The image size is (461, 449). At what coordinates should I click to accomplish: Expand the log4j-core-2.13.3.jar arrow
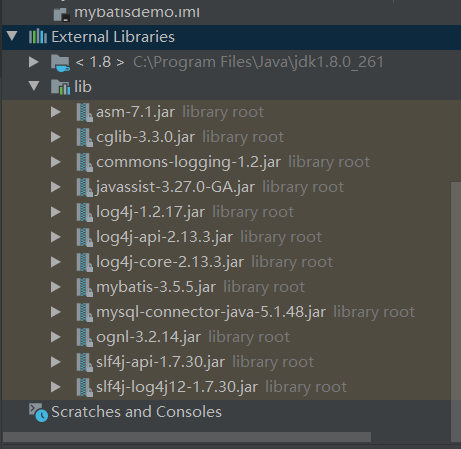click(x=56, y=262)
